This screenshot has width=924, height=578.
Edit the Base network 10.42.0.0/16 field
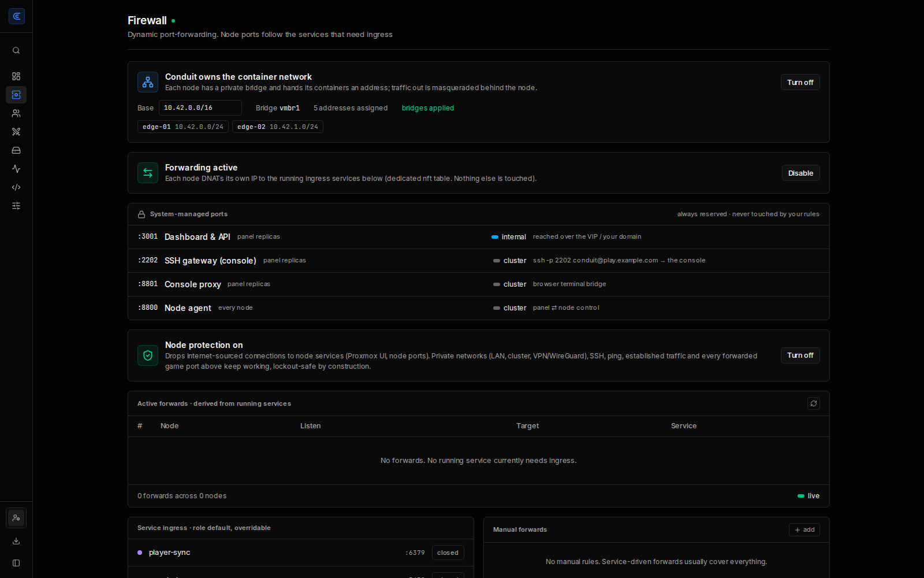pyautogui.click(x=200, y=108)
